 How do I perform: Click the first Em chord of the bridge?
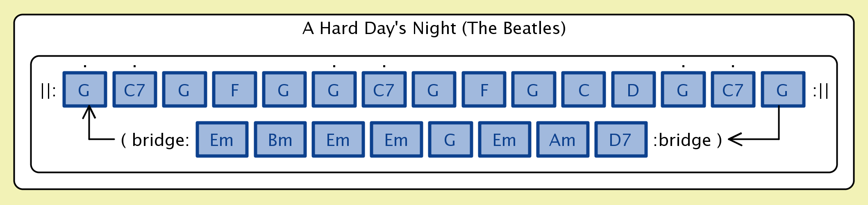pos(222,140)
